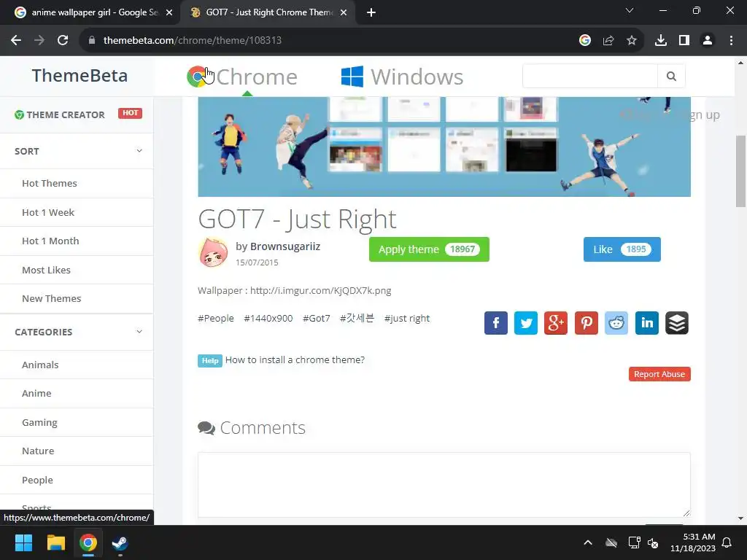Viewport: 747px width, 560px height.
Task: Click into the comments text box
Action: click(444, 485)
